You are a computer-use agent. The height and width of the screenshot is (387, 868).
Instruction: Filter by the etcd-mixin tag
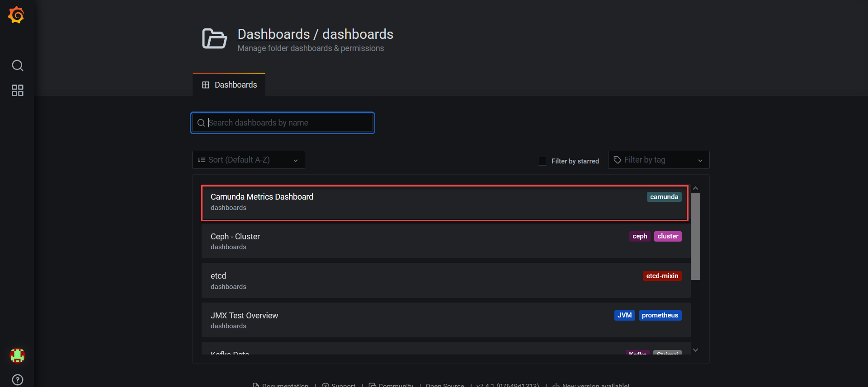coord(662,276)
